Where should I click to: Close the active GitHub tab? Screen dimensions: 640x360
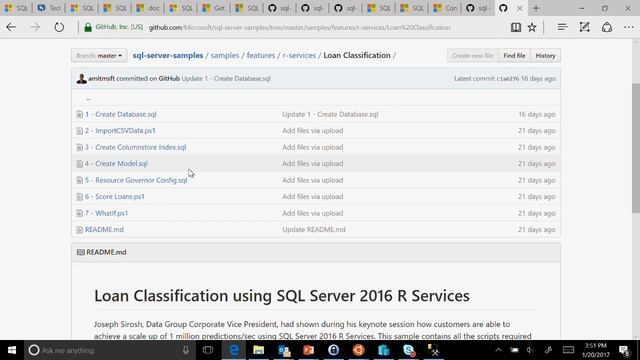(520, 8)
